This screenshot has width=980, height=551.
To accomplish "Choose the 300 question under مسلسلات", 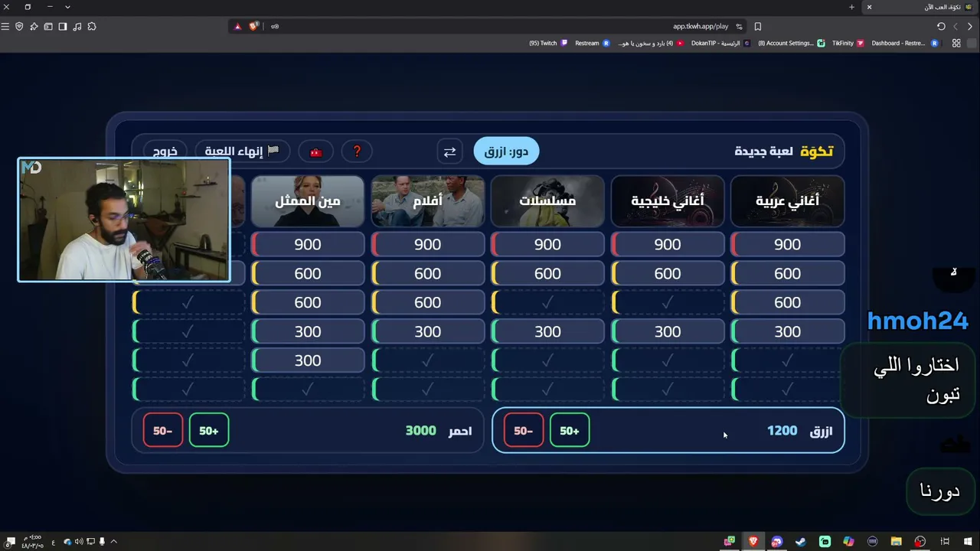I will [x=547, y=331].
